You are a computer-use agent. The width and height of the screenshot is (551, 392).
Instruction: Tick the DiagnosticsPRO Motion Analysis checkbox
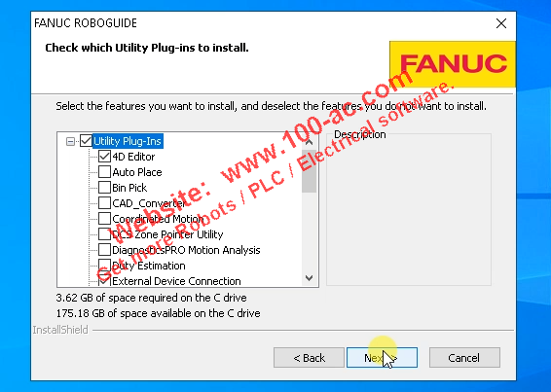pyautogui.click(x=105, y=250)
